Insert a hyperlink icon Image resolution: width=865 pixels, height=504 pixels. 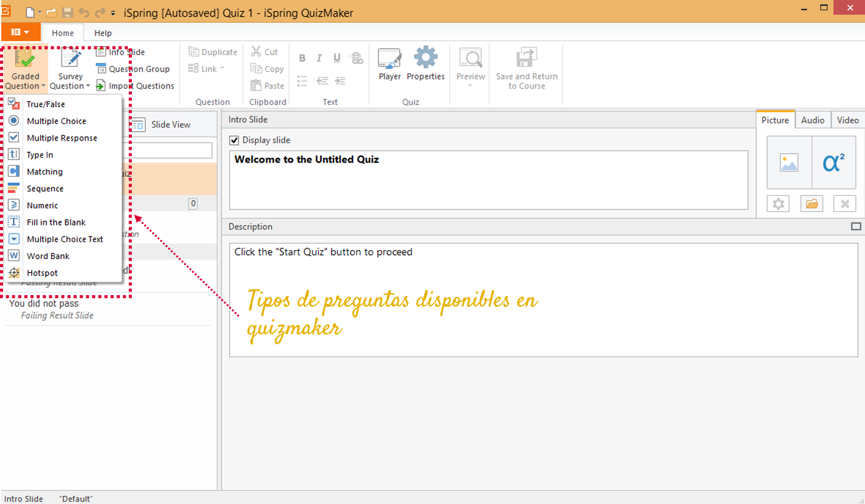pos(357,58)
